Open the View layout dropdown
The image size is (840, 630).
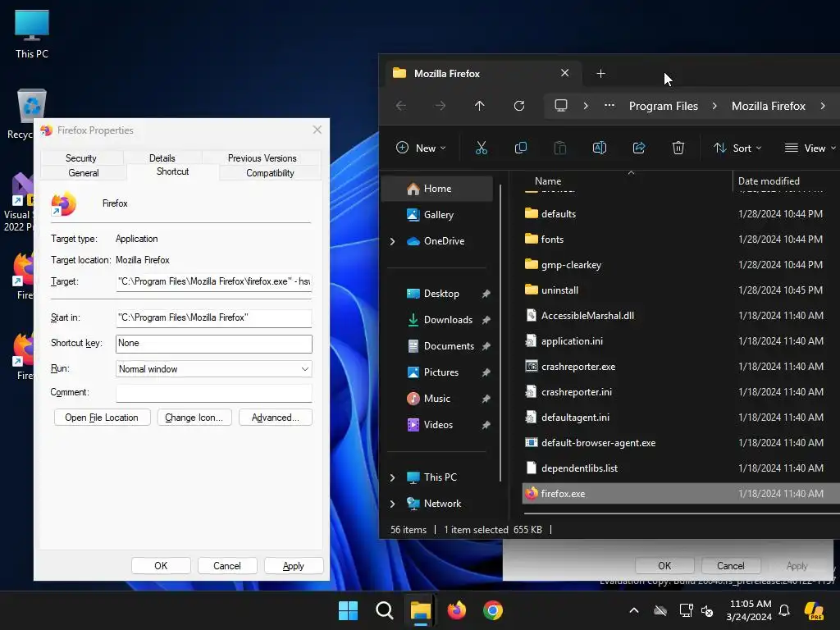click(810, 148)
